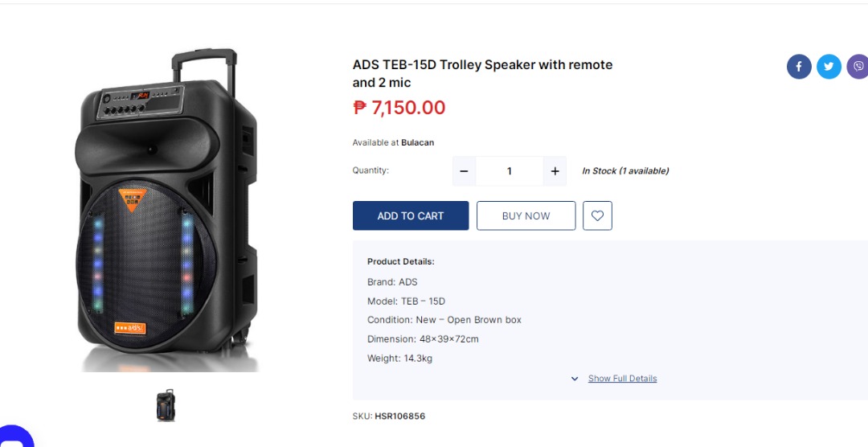Decrease quantity with the minus button
The height and width of the screenshot is (447, 868).
464,171
